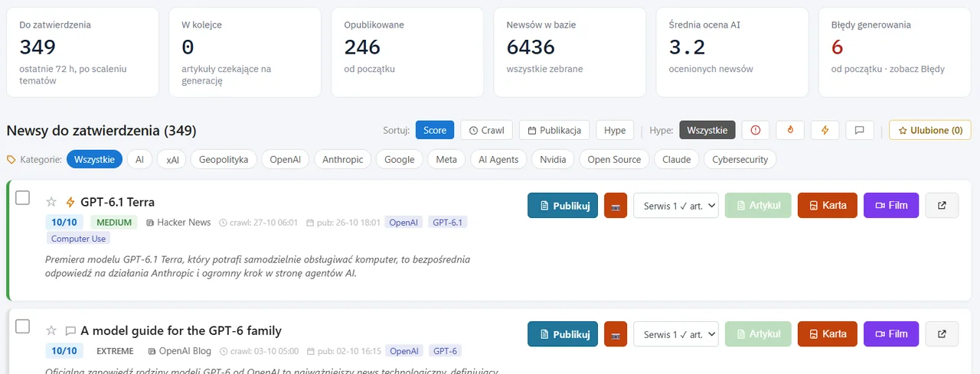Viewport: 980px width, 374px height.
Task: Select the Wszystkie hype filter
Action: 707,130
